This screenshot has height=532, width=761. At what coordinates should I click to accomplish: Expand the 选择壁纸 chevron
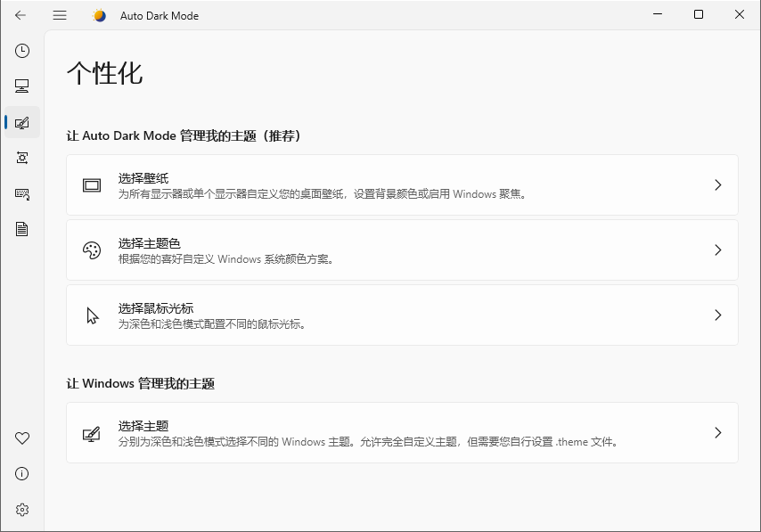pyautogui.click(x=718, y=185)
